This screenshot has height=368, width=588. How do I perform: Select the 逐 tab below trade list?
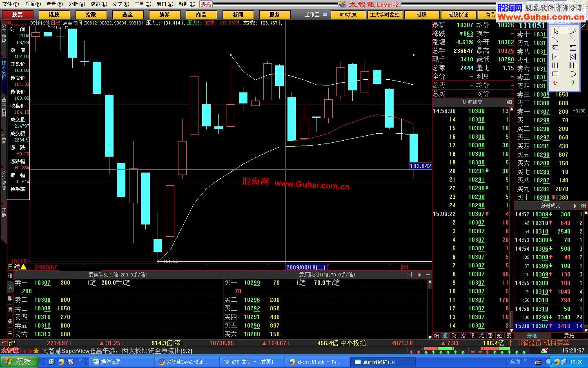(445, 336)
